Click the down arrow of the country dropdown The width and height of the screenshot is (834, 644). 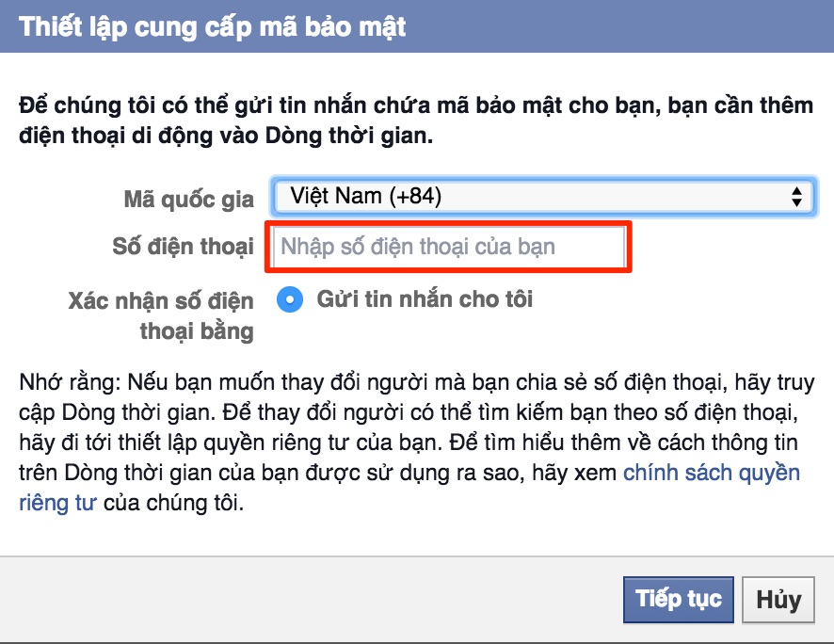pyautogui.click(x=796, y=202)
